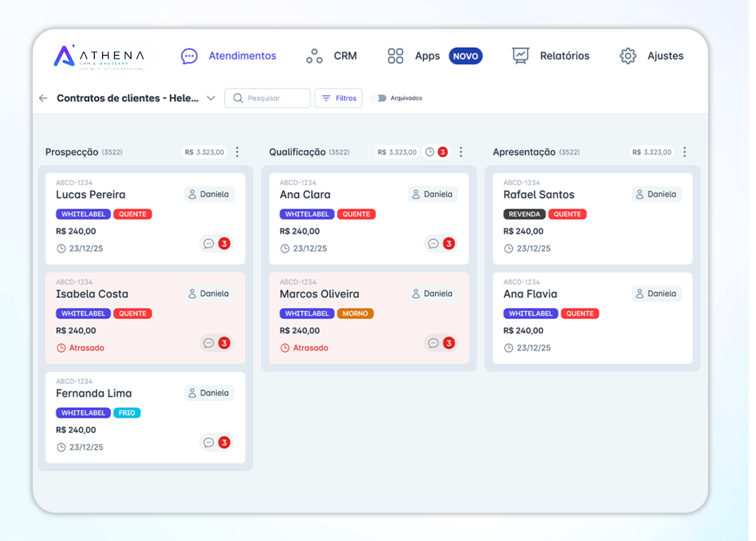This screenshot has width=756, height=541.
Task: Go back with the left arrow
Action: (43, 98)
